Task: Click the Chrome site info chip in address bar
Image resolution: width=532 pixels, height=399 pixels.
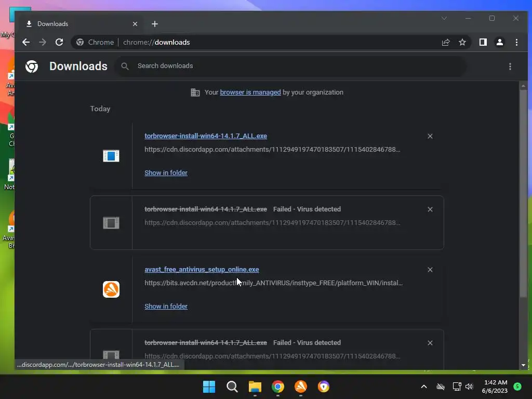Action: click(x=95, y=42)
